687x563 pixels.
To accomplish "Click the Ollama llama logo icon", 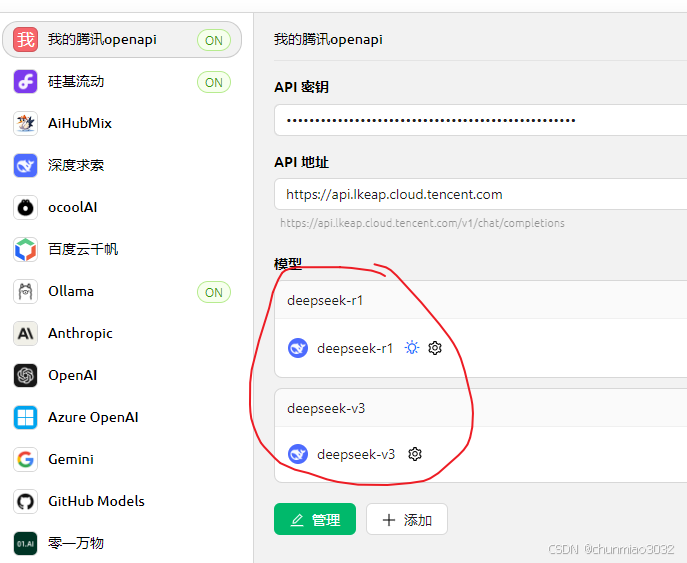I will click(25, 291).
